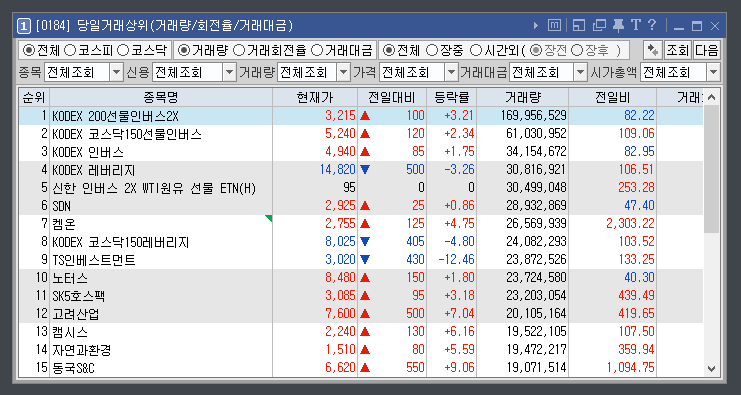Select the 동국S&C stock name
This screenshot has width=741, height=395.
point(73,368)
